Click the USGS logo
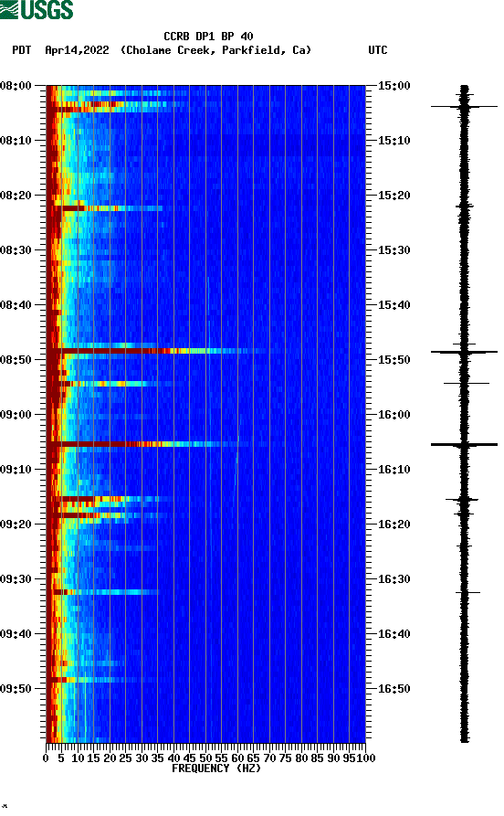This screenshot has height=816, width=504. coord(37,9)
